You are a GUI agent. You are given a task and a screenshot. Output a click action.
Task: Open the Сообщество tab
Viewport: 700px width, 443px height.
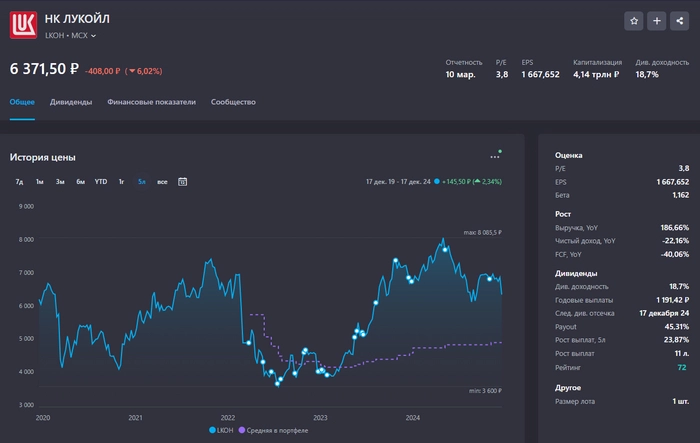pos(233,102)
